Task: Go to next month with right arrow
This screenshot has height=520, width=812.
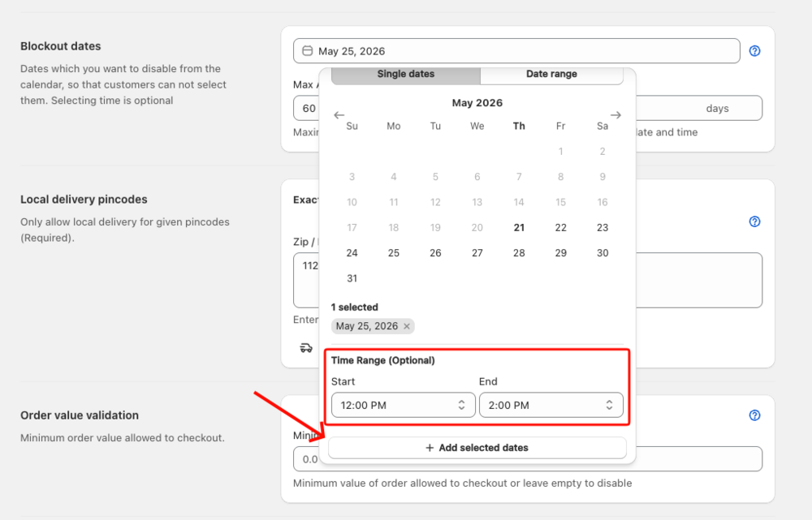Action: (615, 115)
